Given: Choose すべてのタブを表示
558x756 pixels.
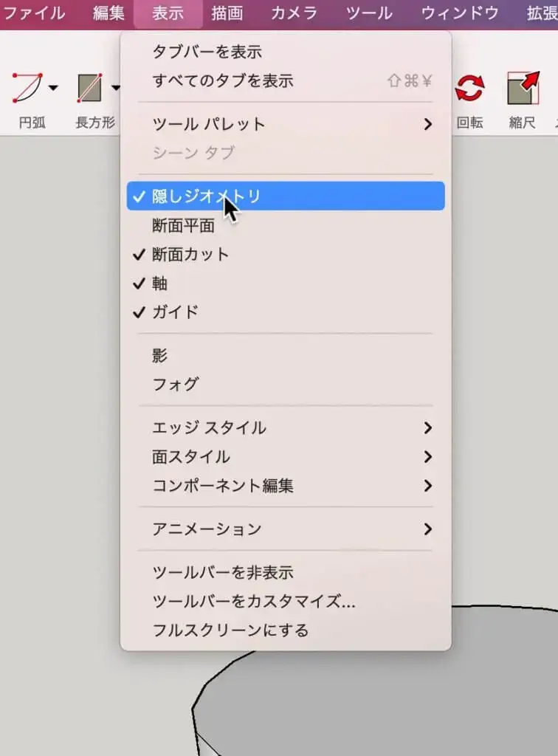Looking at the screenshot, I should point(286,80).
